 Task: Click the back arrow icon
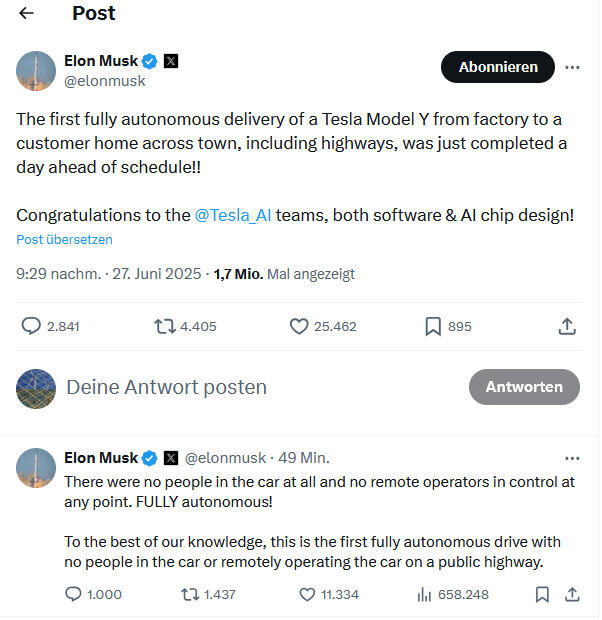27,13
